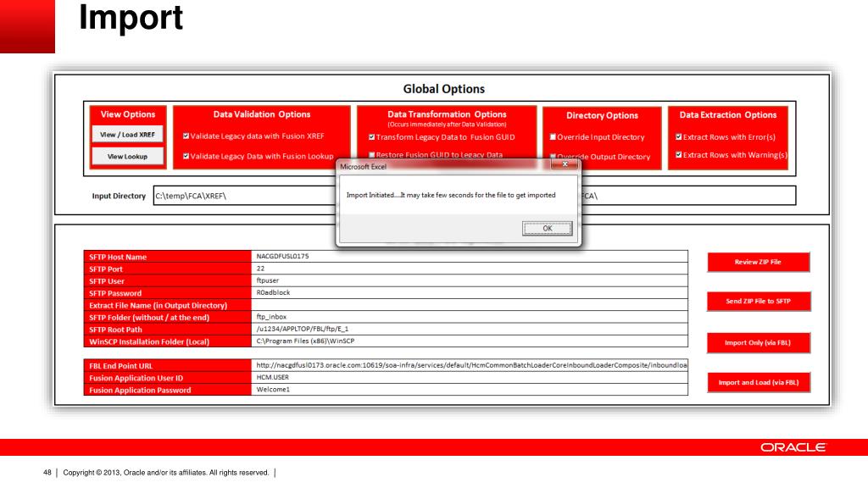Start Import Only (via FBL)
Screen dimensions: 868x488
(758, 343)
